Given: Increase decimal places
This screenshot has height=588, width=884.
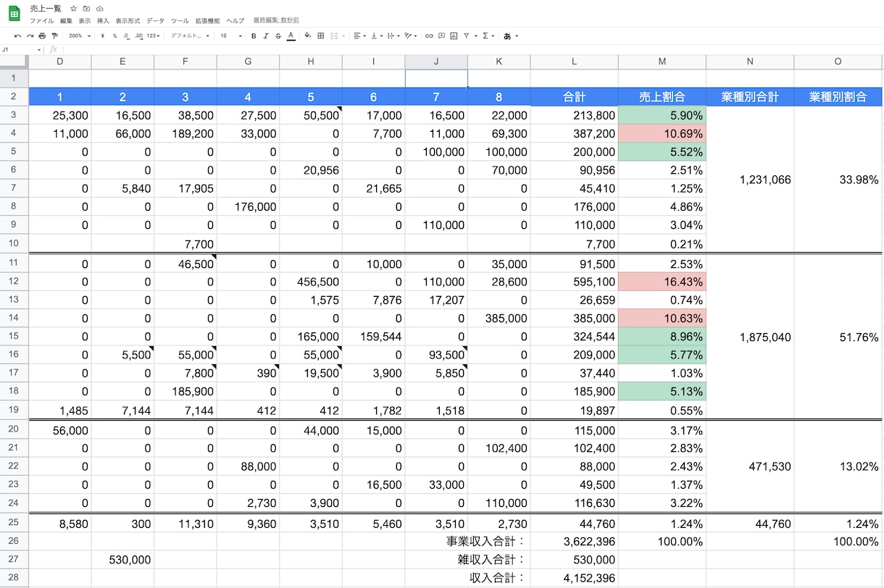Looking at the screenshot, I should [138, 35].
